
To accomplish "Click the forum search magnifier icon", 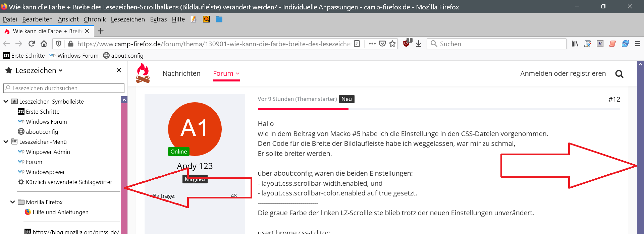I will [619, 74].
